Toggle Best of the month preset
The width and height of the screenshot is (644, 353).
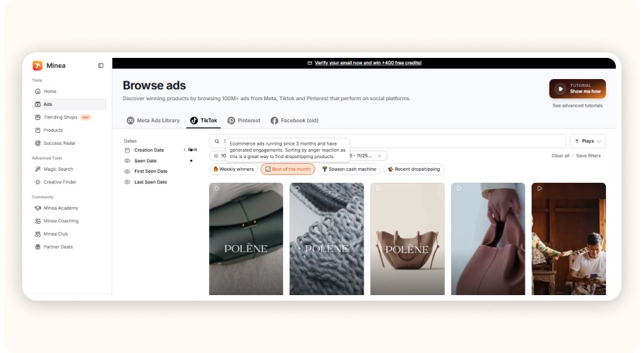point(287,169)
